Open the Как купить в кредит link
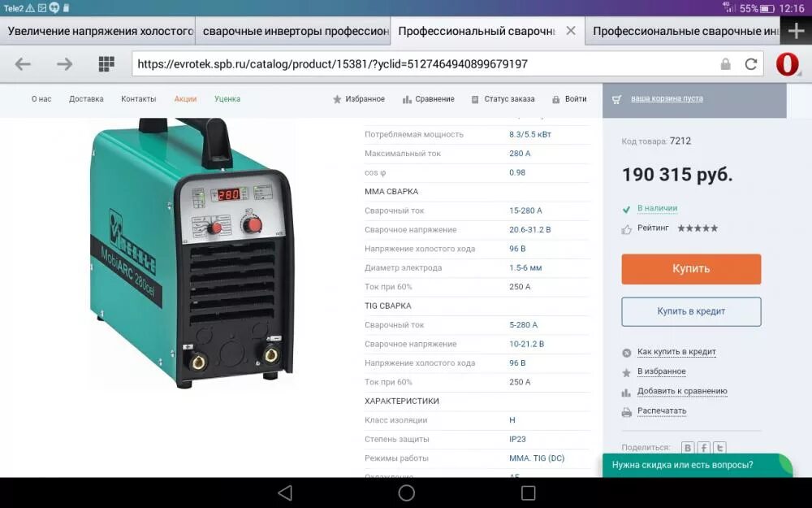This screenshot has width=812, height=508. pos(676,351)
